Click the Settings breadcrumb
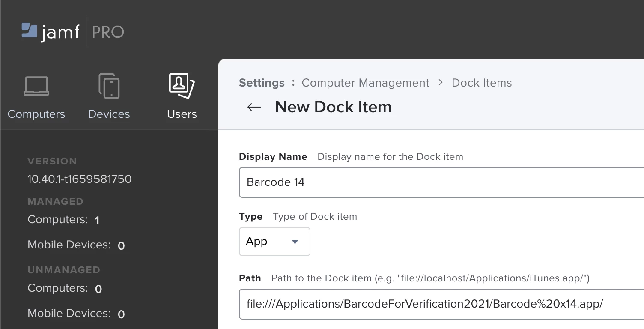Screen dimensions: 644x329 click(x=262, y=83)
